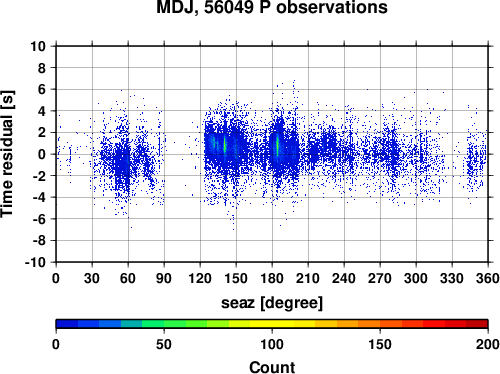500x374 pixels.
Task: Click the y-axis tick label 10
Action: [x=38, y=46]
